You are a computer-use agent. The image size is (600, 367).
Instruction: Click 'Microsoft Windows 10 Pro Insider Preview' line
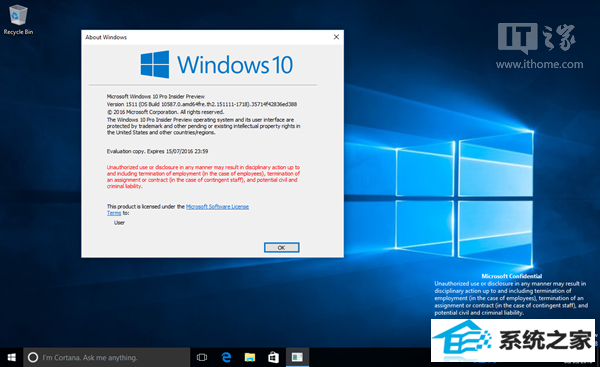click(156, 96)
